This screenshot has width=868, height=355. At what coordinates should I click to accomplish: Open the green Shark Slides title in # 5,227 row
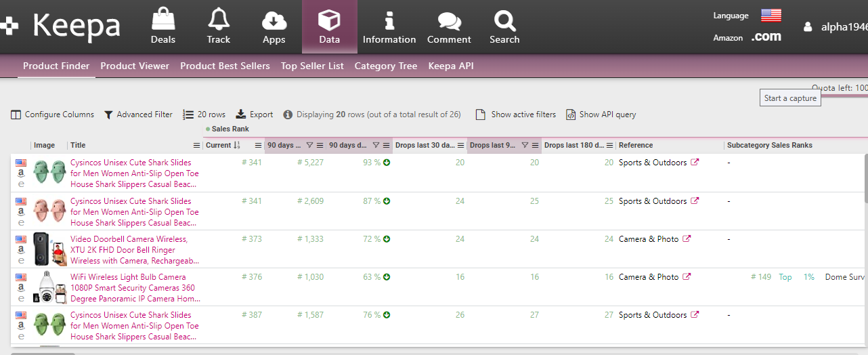pyautogui.click(x=135, y=173)
